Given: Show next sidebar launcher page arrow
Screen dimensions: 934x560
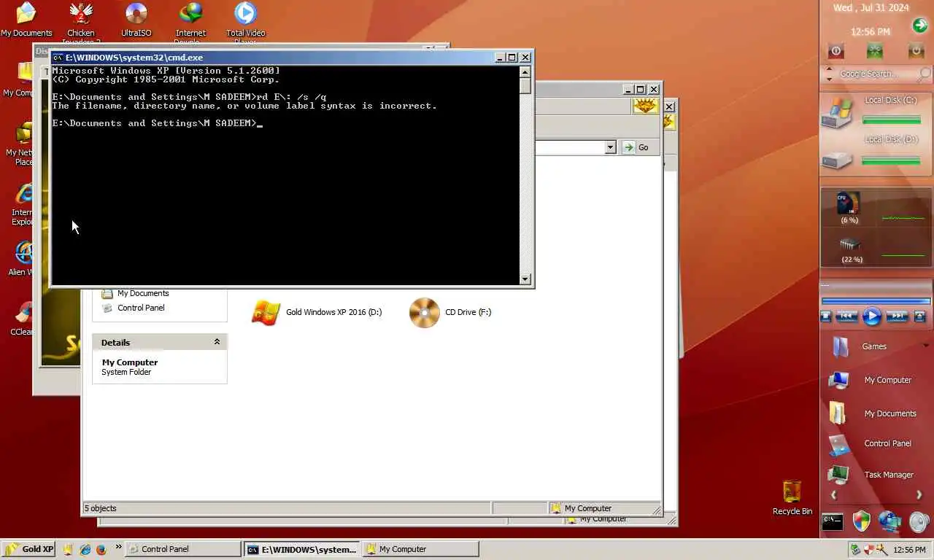Looking at the screenshot, I should click(919, 495).
